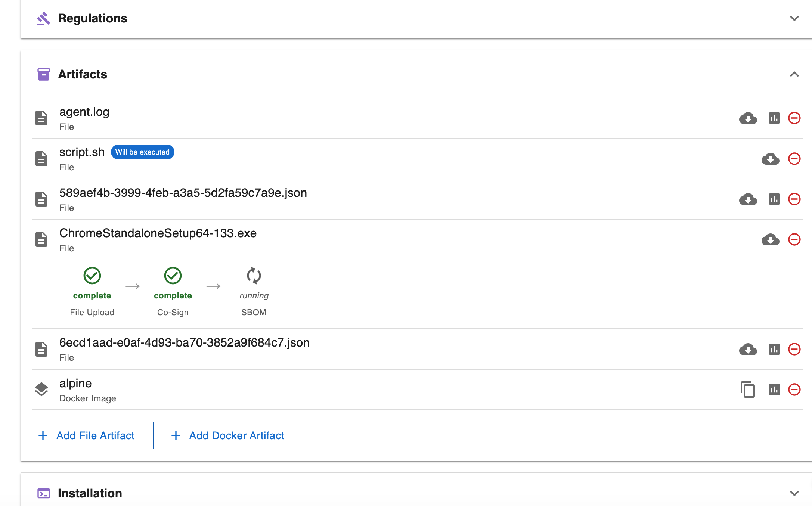812x506 pixels.
Task: Collapse the Artifacts section
Action: 794,74
